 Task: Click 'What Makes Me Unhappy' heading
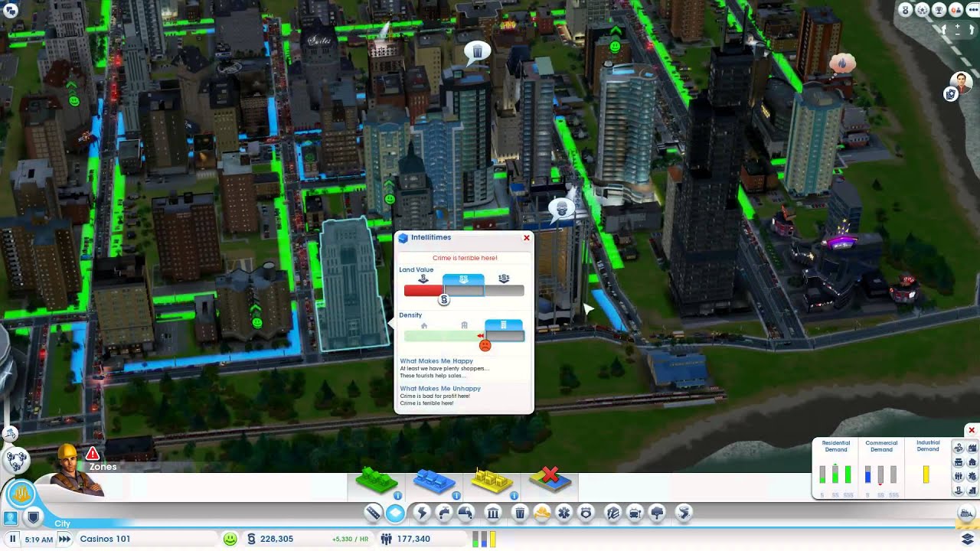(440, 389)
